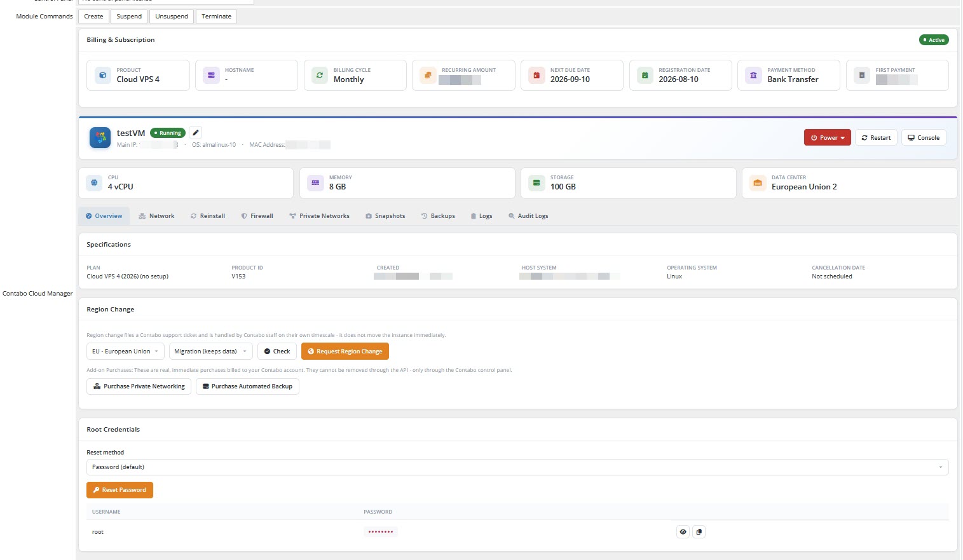
Task: Click the 'V153' product ID value
Action: click(238, 277)
